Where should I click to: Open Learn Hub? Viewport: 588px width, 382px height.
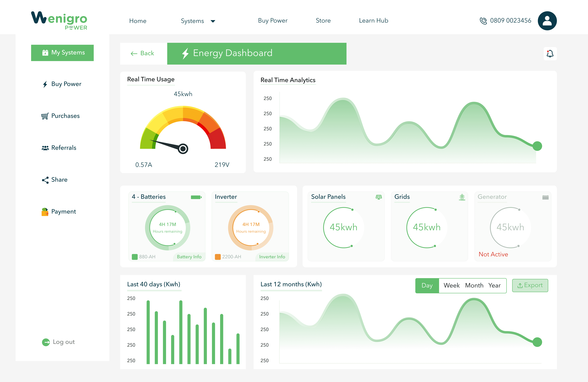click(x=373, y=21)
